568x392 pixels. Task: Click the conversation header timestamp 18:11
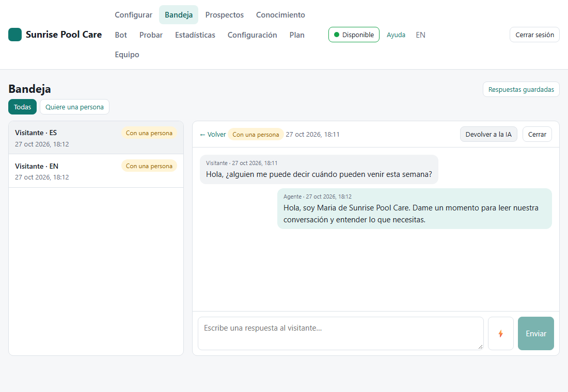tap(312, 134)
